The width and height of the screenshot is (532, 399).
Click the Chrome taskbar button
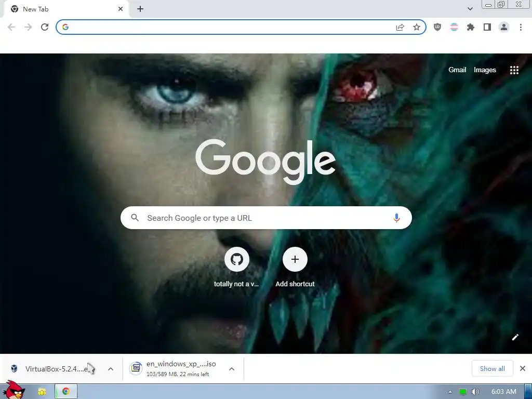66,392
